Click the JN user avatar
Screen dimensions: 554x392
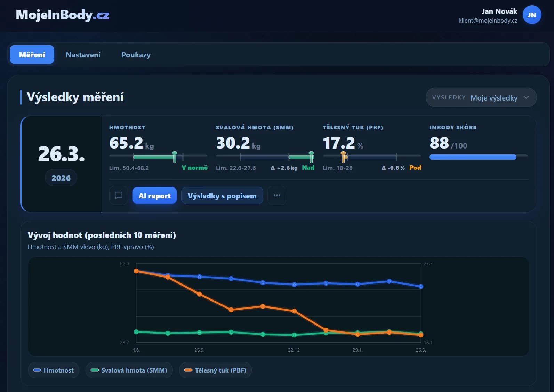(x=532, y=15)
